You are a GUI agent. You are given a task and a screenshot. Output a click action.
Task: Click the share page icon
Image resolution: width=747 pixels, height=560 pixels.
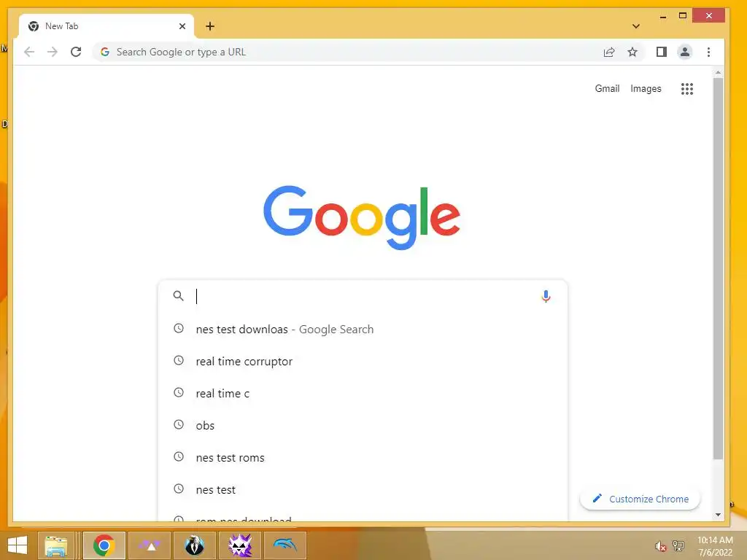coord(609,52)
